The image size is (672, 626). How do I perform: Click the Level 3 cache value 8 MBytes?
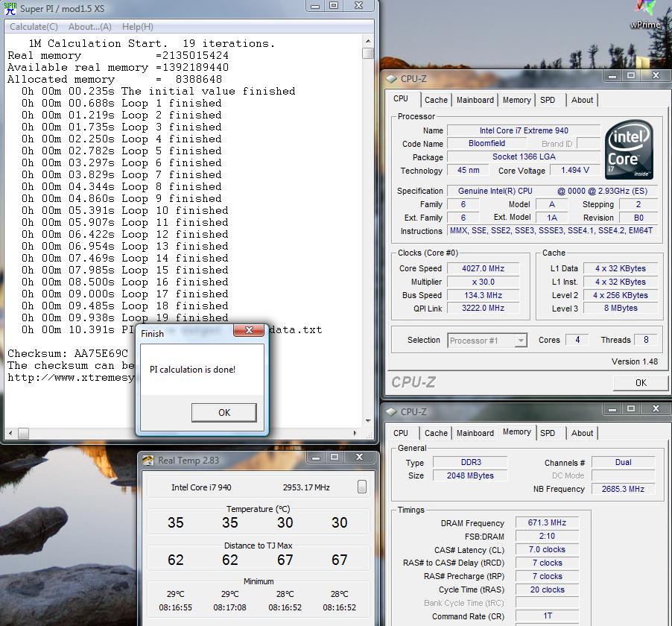coord(620,308)
